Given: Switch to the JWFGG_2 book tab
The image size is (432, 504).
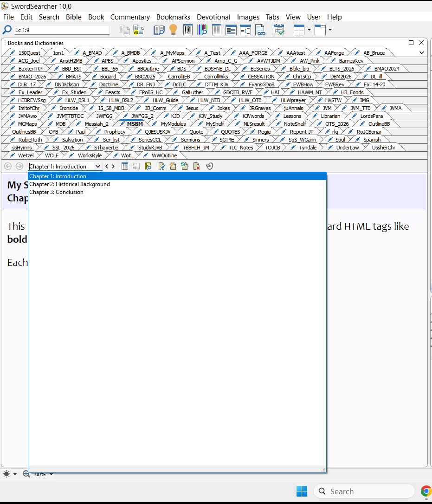Looking at the screenshot, I should point(139,116).
